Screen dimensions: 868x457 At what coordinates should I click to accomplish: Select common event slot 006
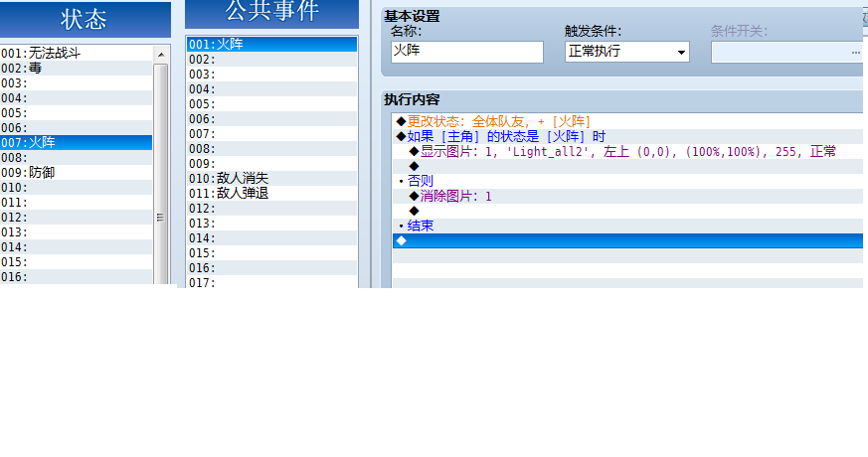[x=271, y=119]
